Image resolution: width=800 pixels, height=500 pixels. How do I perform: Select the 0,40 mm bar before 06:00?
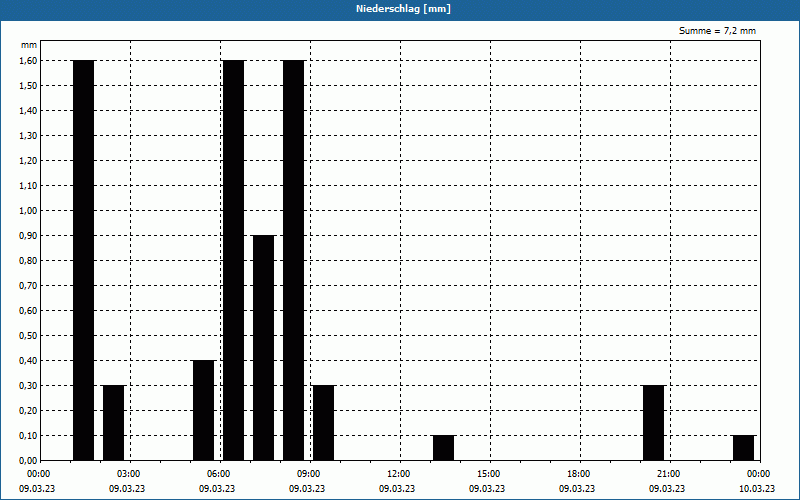(204, 410)
